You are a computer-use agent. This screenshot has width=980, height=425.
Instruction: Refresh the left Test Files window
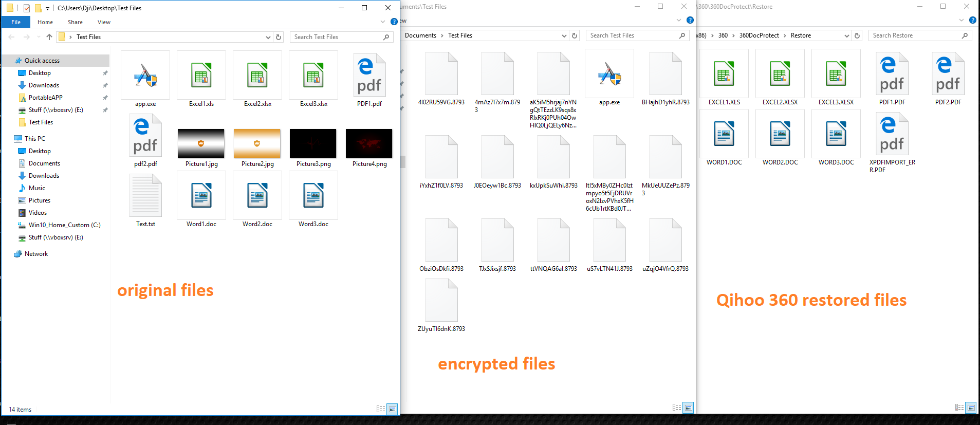[x=279, y=37]
